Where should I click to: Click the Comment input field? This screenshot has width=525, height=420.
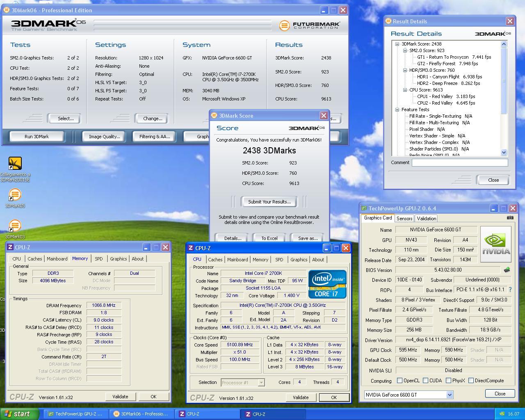460,162
